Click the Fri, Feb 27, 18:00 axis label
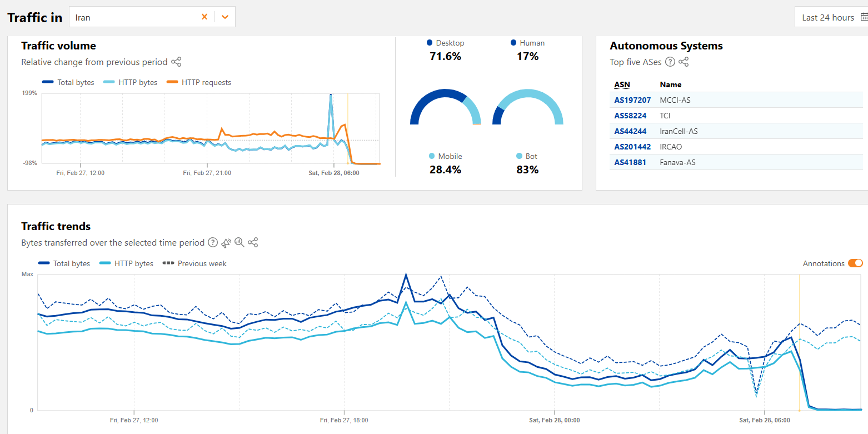 344,420
